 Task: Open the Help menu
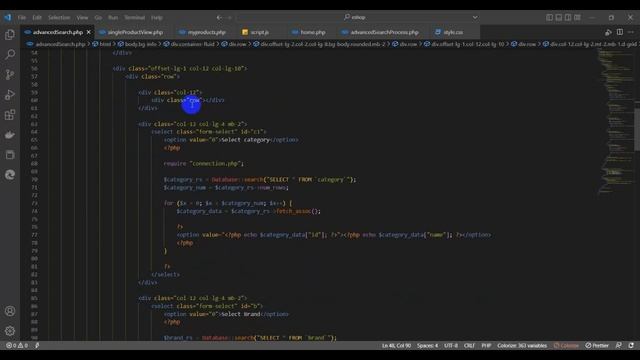tap(157, 18)
